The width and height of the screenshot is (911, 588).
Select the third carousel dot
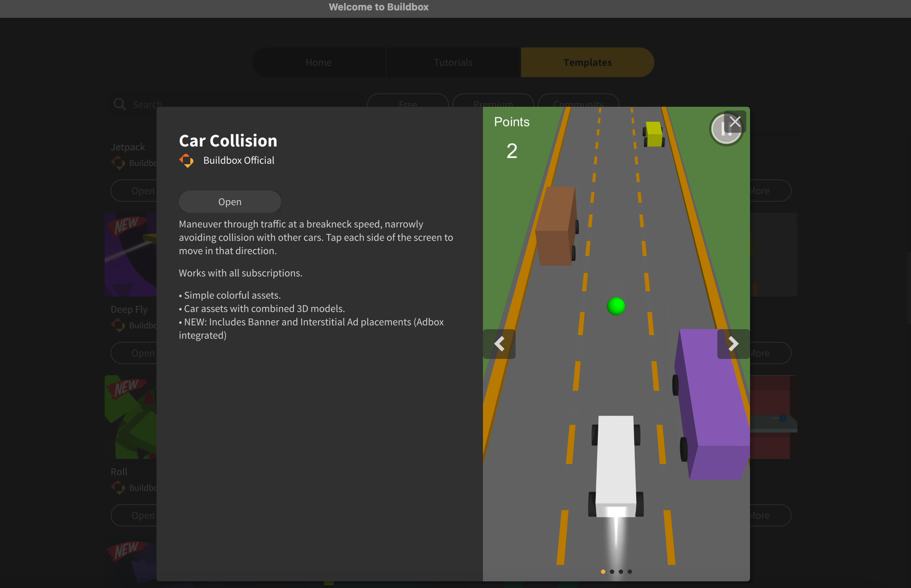621,572
